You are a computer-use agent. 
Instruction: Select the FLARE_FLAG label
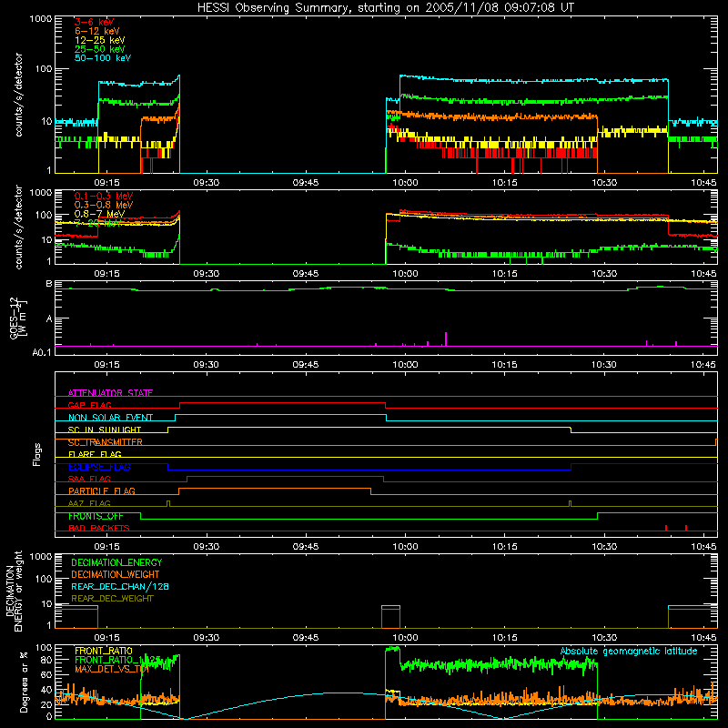95,454
